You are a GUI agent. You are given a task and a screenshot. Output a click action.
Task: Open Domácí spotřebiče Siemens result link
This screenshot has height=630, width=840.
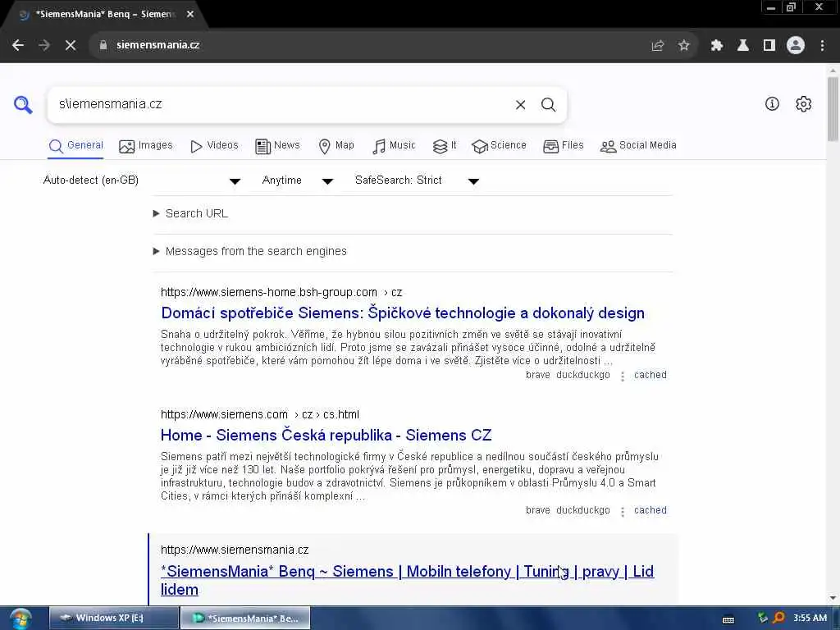(402, 313)
